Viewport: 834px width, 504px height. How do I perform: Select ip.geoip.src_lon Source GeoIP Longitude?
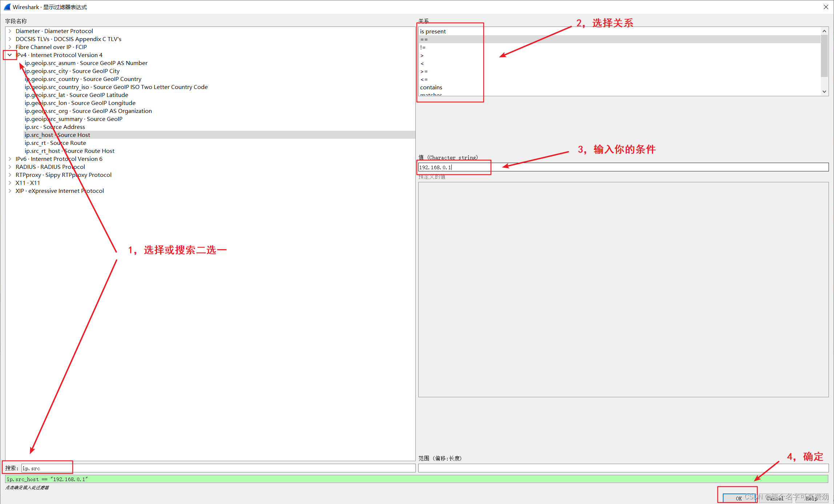tap(219, 103)
